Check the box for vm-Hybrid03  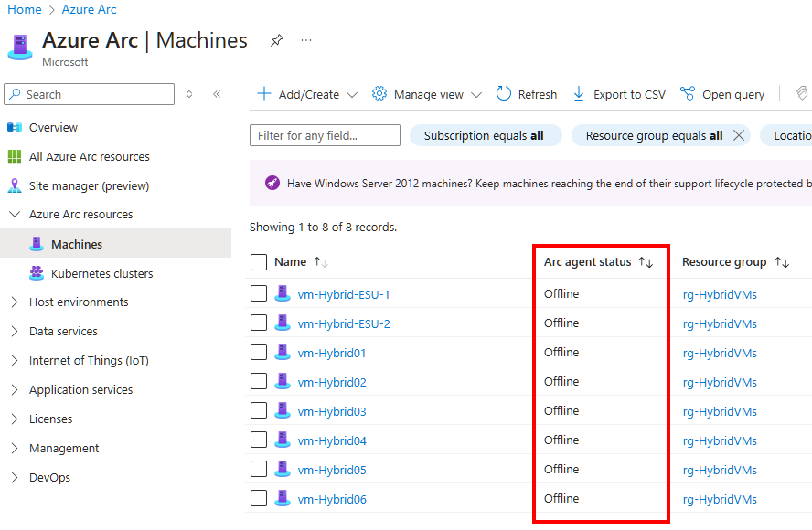pos(259,410)
